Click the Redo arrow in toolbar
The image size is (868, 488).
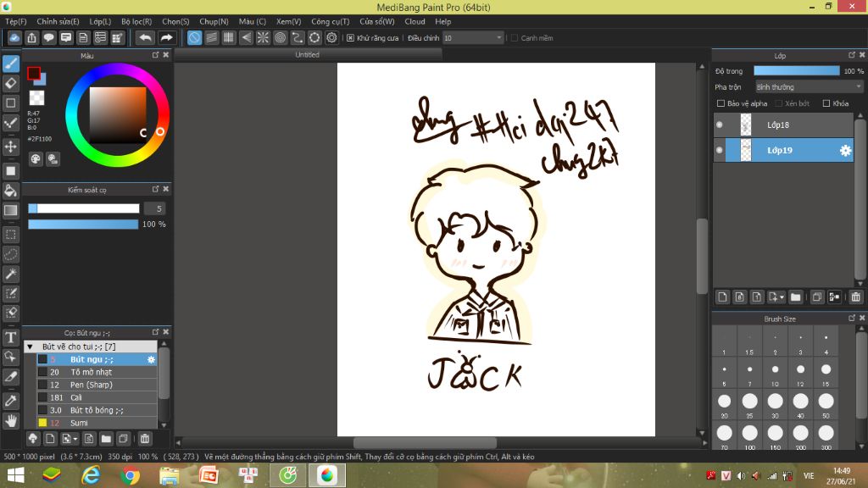tap(166, 37)
